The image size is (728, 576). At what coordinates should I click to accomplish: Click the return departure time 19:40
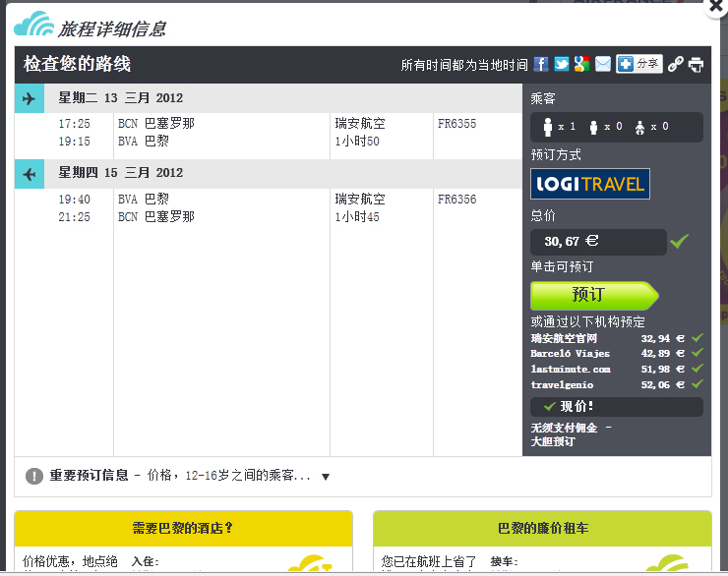pyautogui.click(x=75, y=200)
